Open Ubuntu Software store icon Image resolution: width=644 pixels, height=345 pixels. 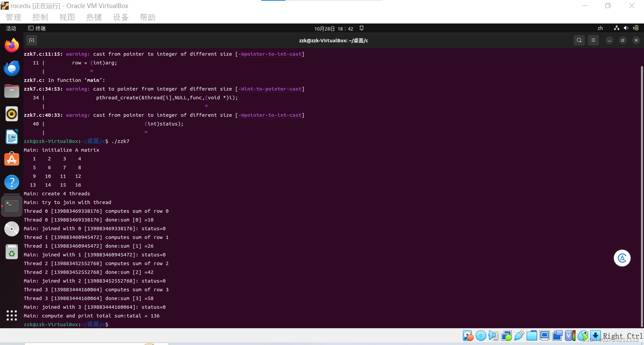pos(12,159)
